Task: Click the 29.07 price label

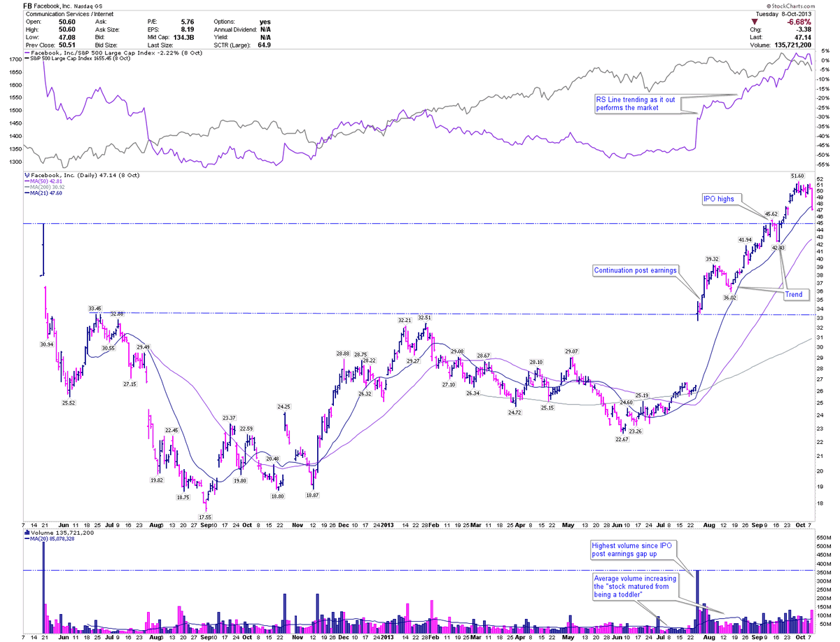Action: 572,351
